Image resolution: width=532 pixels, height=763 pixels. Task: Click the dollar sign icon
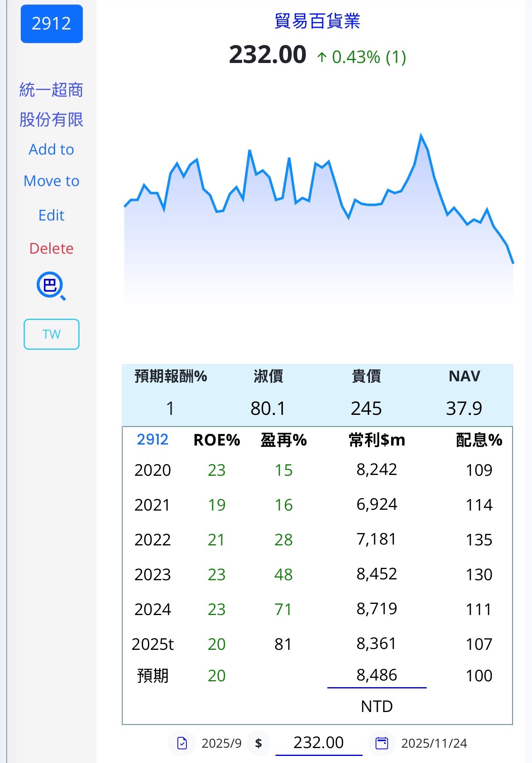(259, 743)
